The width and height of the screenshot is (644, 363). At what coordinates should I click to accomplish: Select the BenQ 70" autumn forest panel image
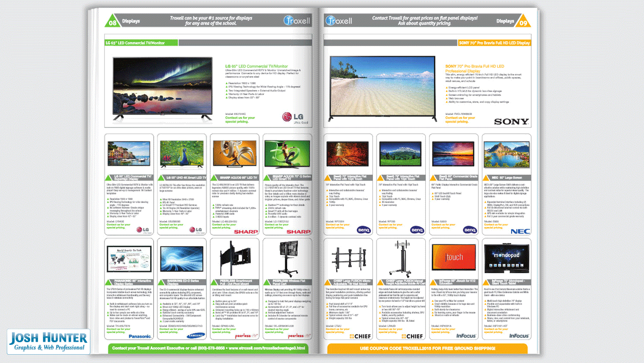[347, 154]
